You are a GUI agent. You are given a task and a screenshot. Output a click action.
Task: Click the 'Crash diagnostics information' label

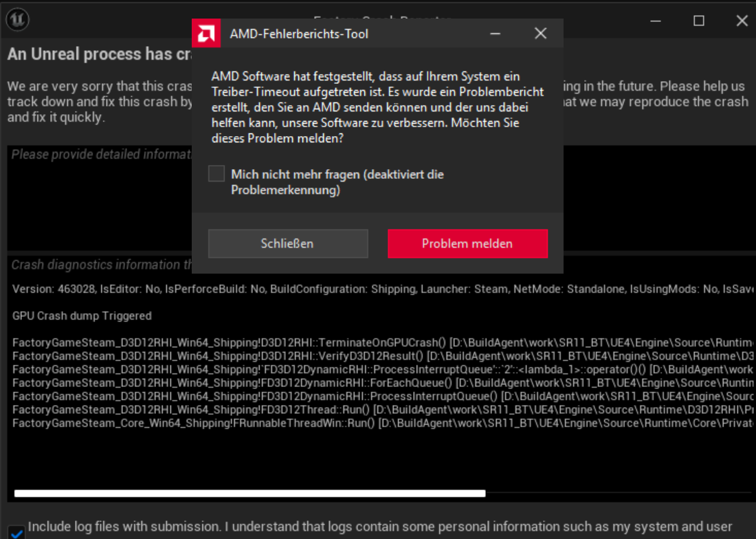[x=102, y=265]
